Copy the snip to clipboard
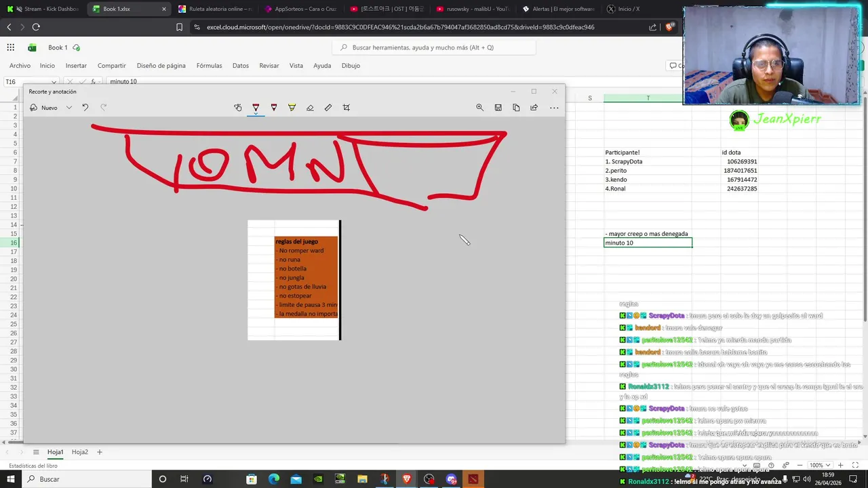 pyautogui.click(x=516, y=108)
